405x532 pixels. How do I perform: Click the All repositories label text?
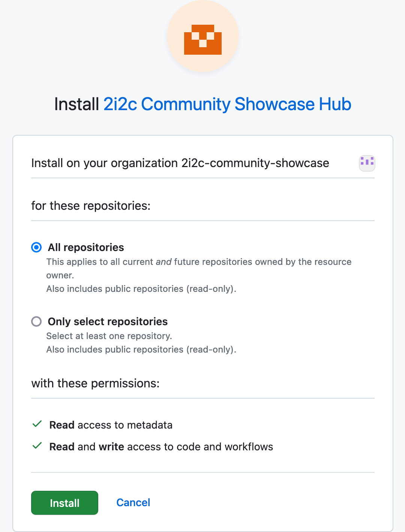pyautogui.click(x=86, y=247)
